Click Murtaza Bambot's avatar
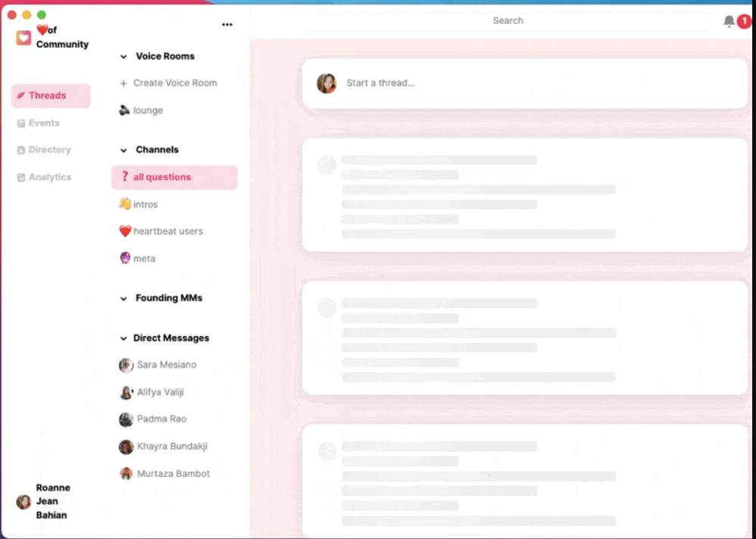Screen dimensions: 756x539 (x=126, y=474)
